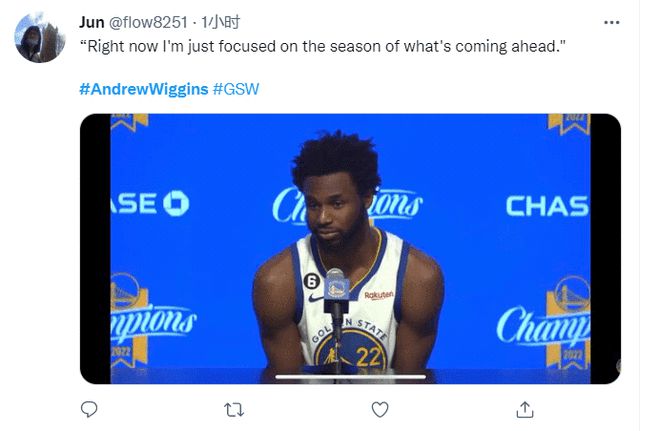Click the @flow8251 handle

pyautogui.click(x=151, y=21)
